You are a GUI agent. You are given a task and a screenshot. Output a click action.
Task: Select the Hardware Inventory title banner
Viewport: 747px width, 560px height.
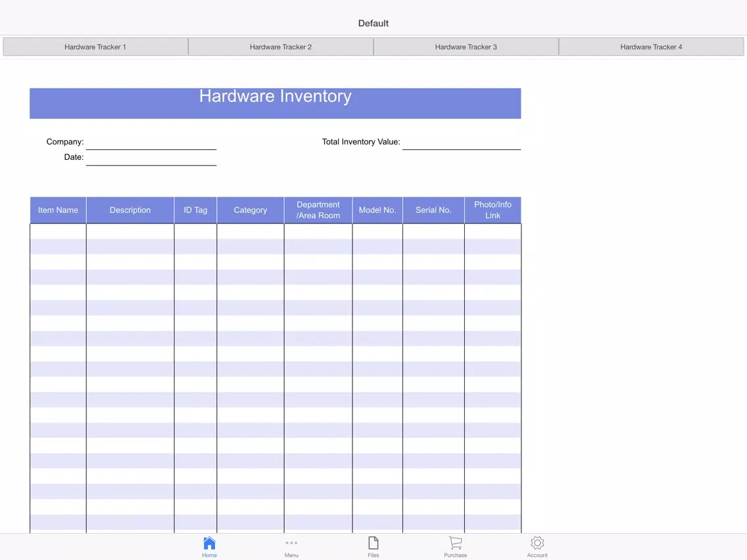coord(276,103)
